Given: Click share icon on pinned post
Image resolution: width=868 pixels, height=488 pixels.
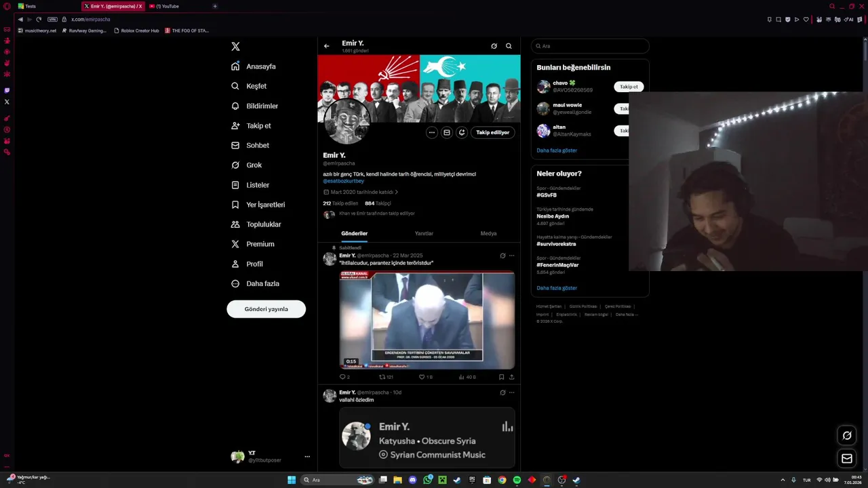Looking at the screenshot, I should 511,377.
